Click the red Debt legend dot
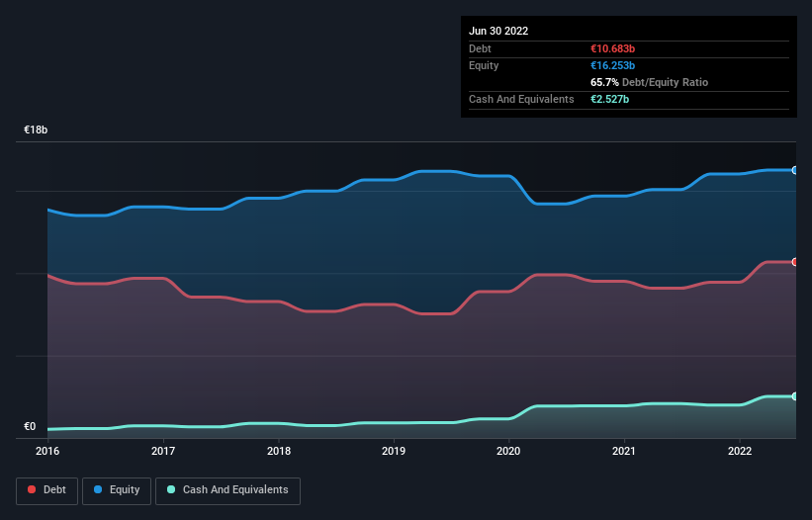812x520 pixels. coord(32,489)
